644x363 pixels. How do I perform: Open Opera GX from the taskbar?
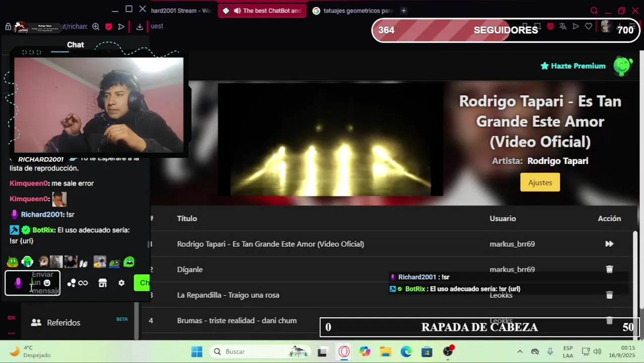pyautogui.click(x=344, y=352)
